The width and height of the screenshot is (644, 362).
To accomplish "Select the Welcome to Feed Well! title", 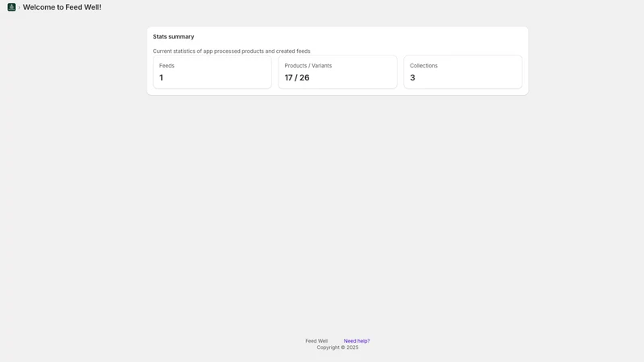I will pos(62,7).
